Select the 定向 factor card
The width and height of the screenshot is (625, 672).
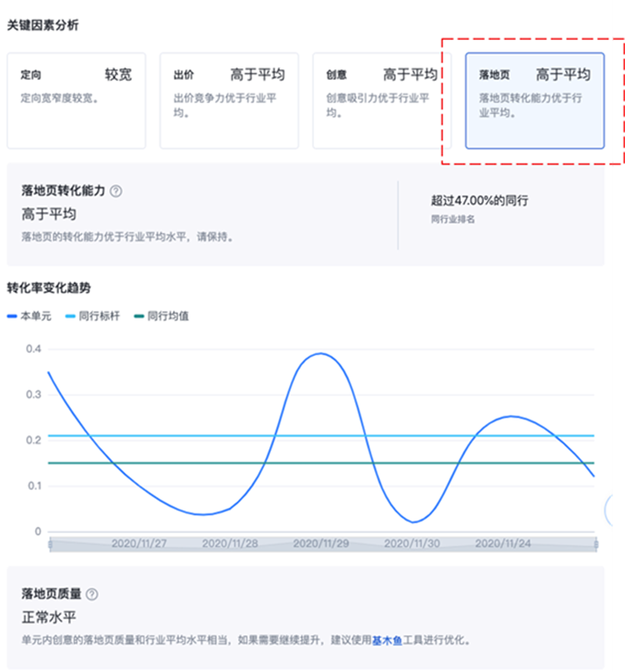(x=76, y=100)
